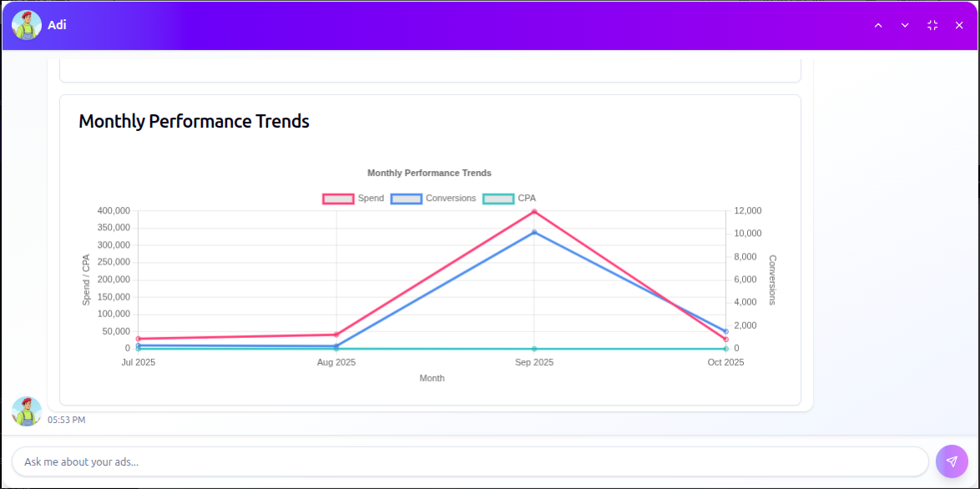The height and width of the screenshot is (489, 980).
Task: Click the "Month" x-axis title
Action: [x=432, y=379]
